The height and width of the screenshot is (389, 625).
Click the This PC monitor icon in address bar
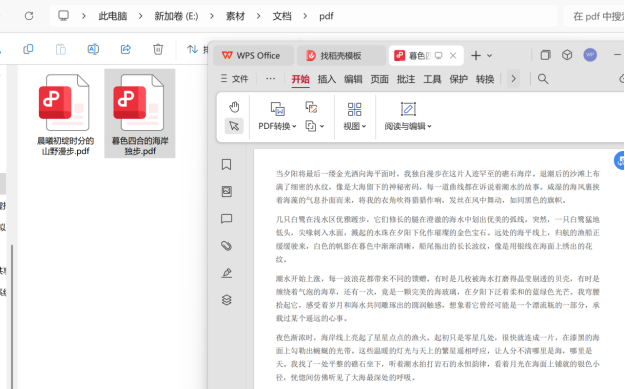point(63,16)
